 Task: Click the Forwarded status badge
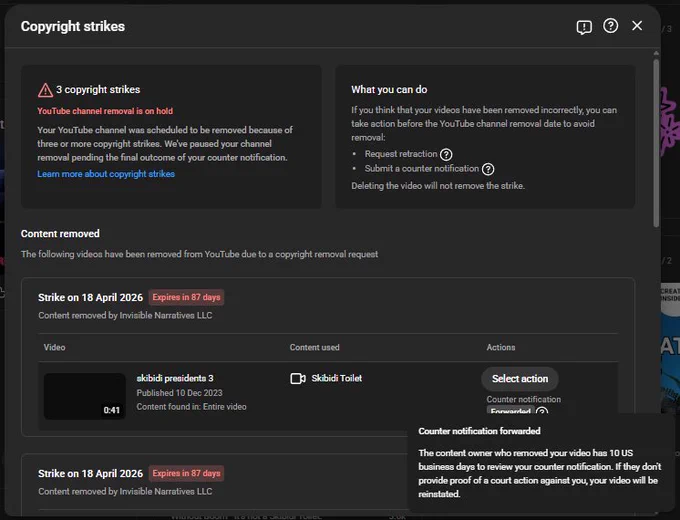click(510, 410)
